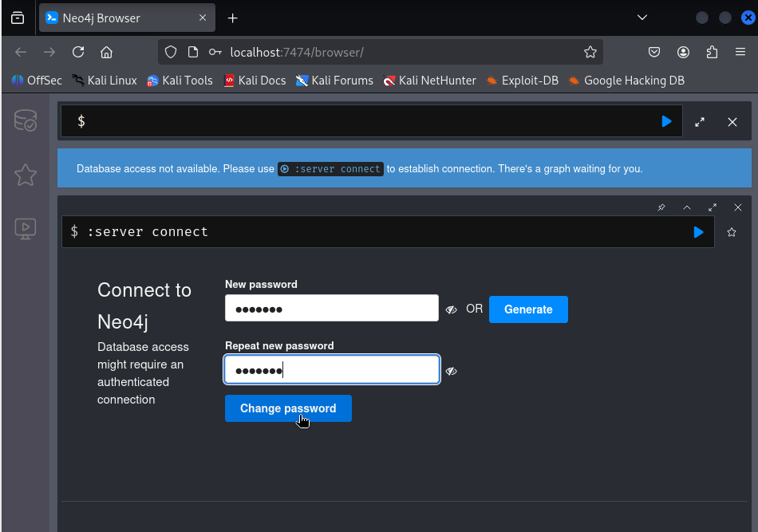This screenshot has width=758, height=532.
Task: Open the Exploit-DB bookmark
Action: [x=523, y=81]
